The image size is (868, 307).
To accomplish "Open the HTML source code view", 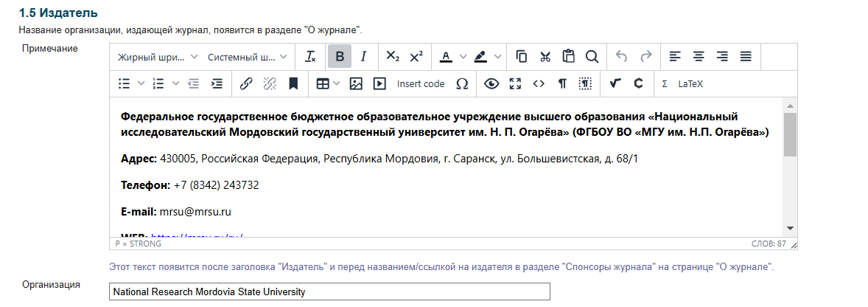I will [539, 83].
